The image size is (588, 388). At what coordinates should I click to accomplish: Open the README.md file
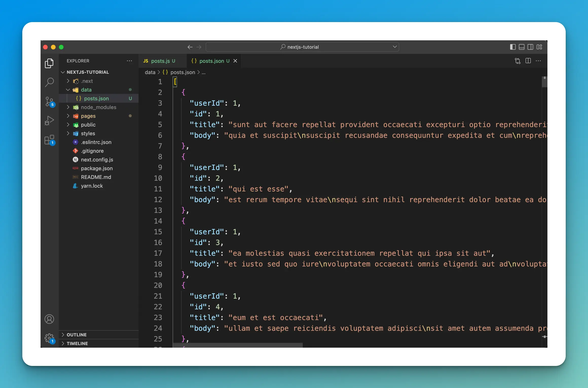[x=99, y=177]
